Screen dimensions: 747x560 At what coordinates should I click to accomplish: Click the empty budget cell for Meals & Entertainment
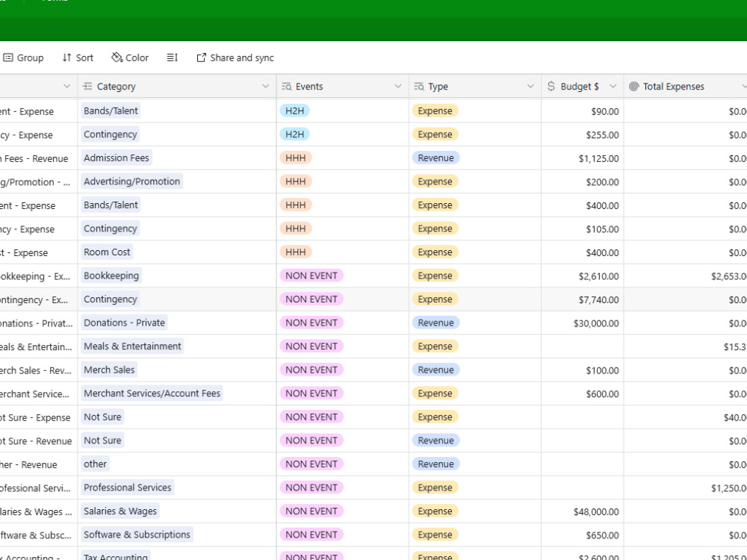[x=583, y=346]
